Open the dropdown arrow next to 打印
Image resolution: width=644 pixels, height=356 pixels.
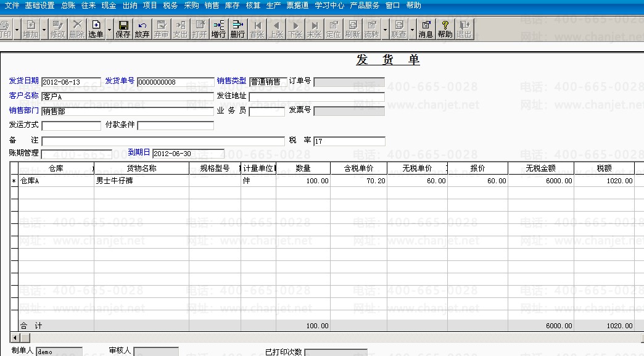(17, 30)
